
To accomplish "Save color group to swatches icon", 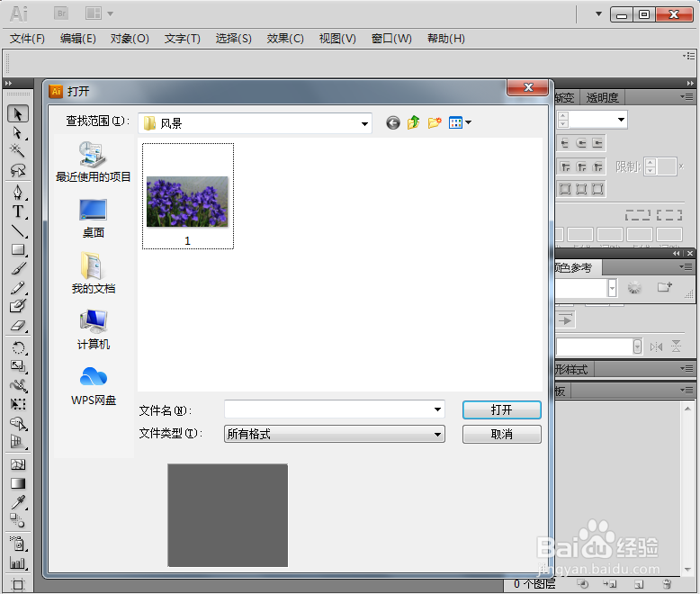I will click(664, 287).
